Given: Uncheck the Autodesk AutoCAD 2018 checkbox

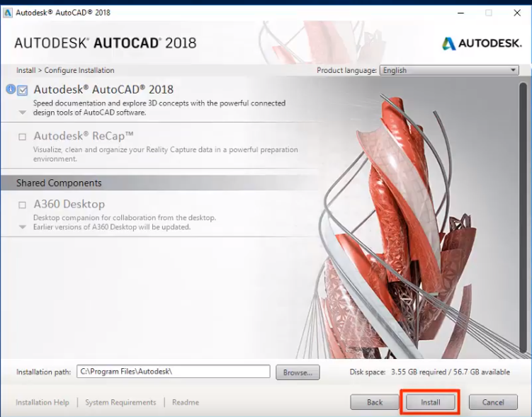Looking at the screenshot, I should [23, 91].
